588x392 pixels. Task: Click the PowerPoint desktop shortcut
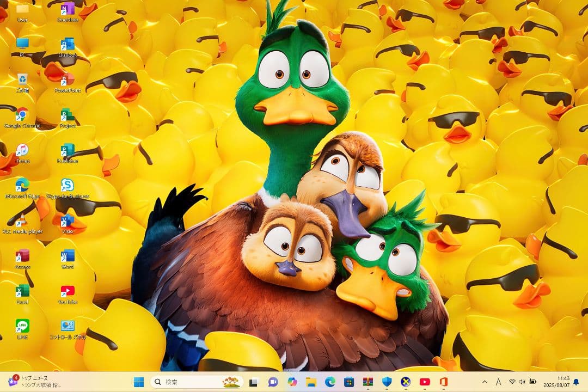pyautogui.click(x=68, y=81)
